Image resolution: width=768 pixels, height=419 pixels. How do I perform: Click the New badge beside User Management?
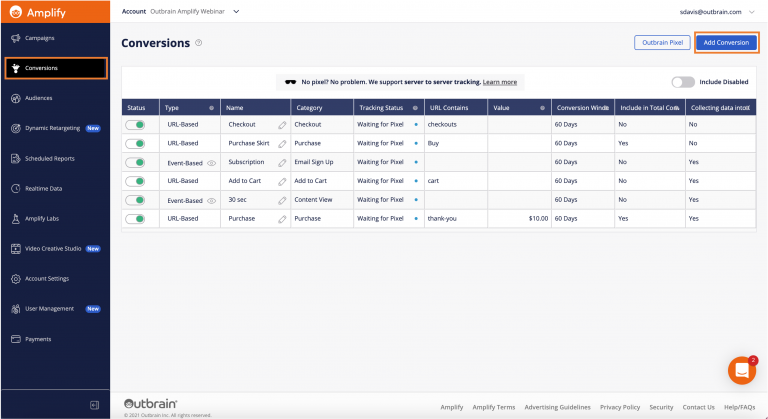[x=93, y=309]
